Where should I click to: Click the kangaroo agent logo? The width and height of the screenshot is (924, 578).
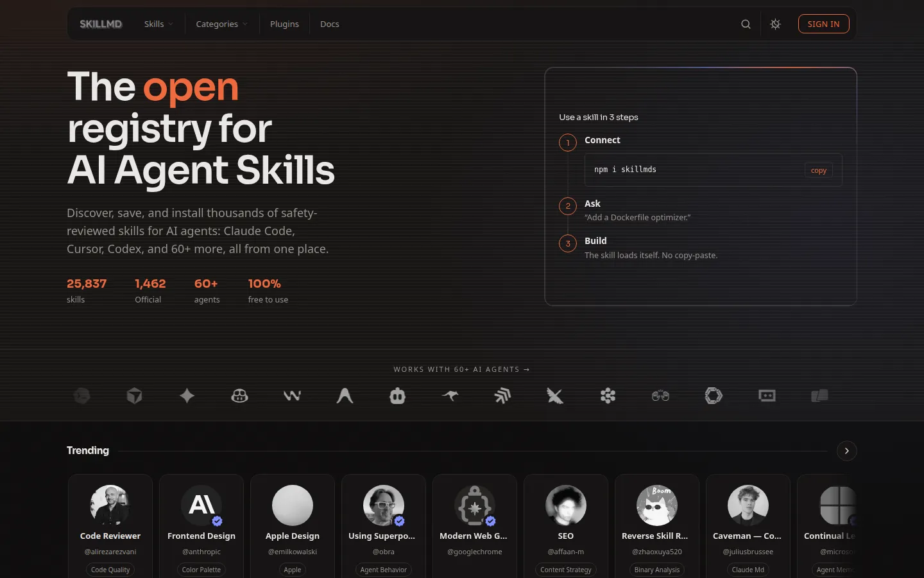450,396
